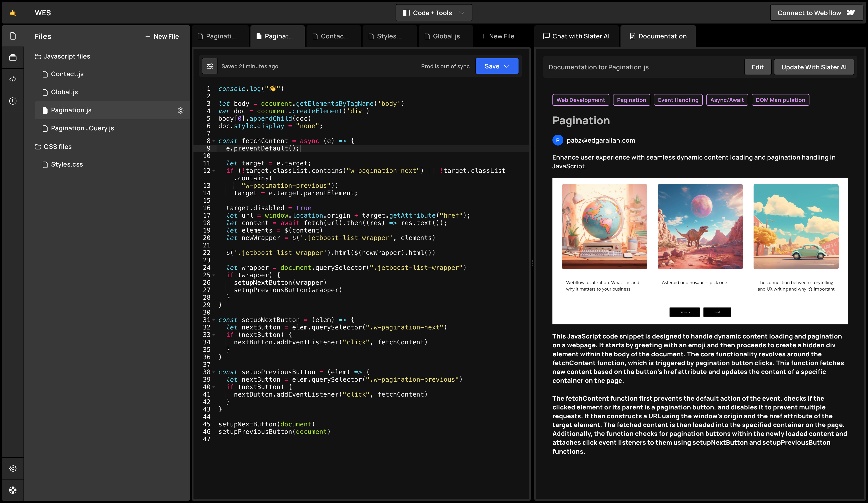This screenshot has height=503, width=868.
Task: Click the pabz@edgarallan.com email link
Action: 601,140
